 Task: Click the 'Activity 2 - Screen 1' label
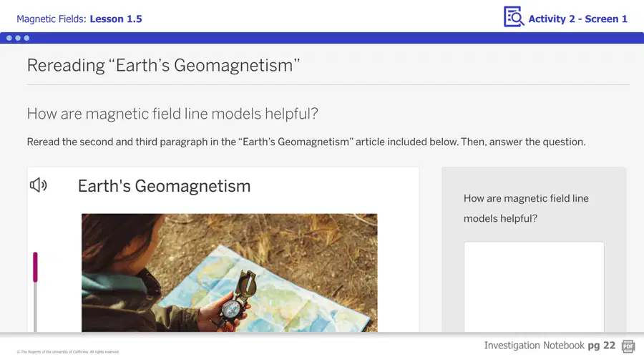[577, 19]
